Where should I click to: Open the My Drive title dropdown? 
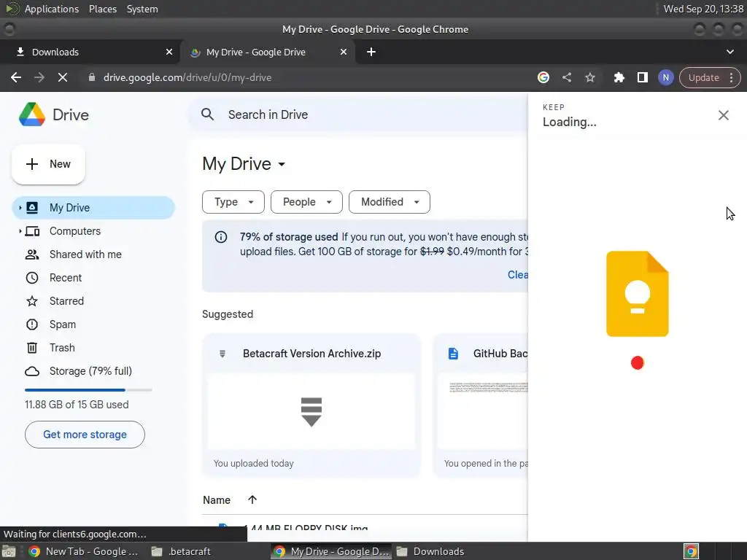[282, 164]
